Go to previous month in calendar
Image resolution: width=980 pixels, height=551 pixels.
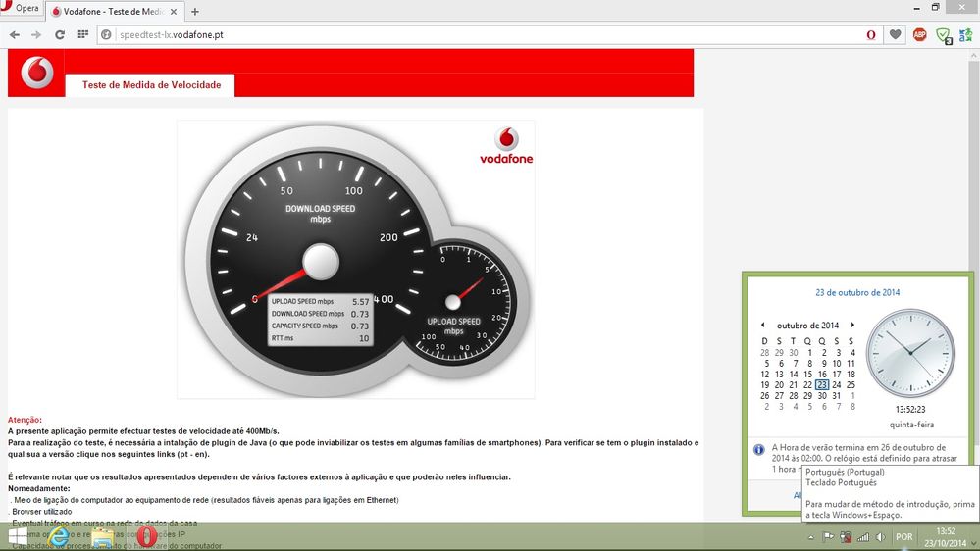[x=763, y=326]
